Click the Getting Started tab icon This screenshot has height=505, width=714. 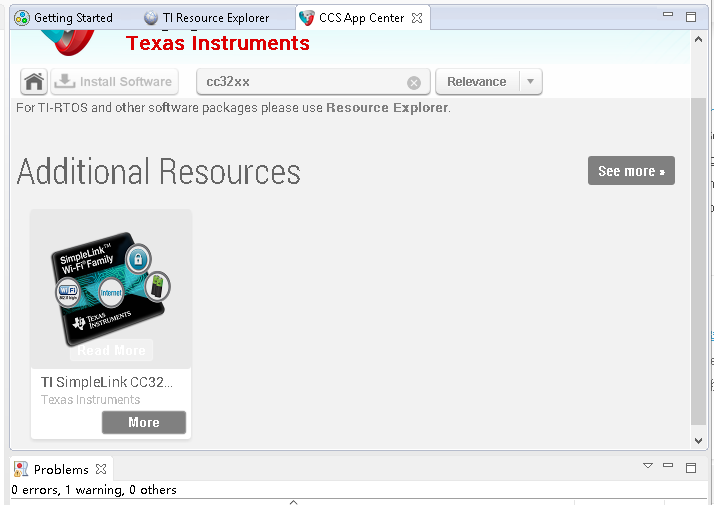21,18
